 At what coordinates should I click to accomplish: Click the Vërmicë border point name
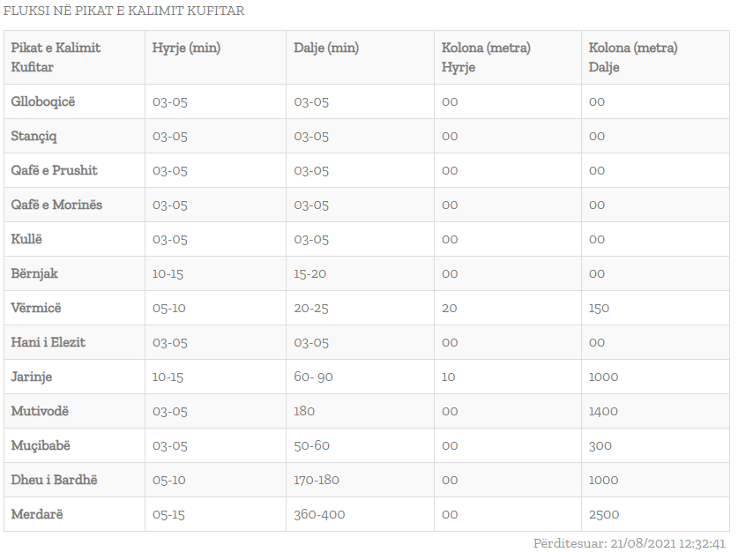tap(36, 308)
